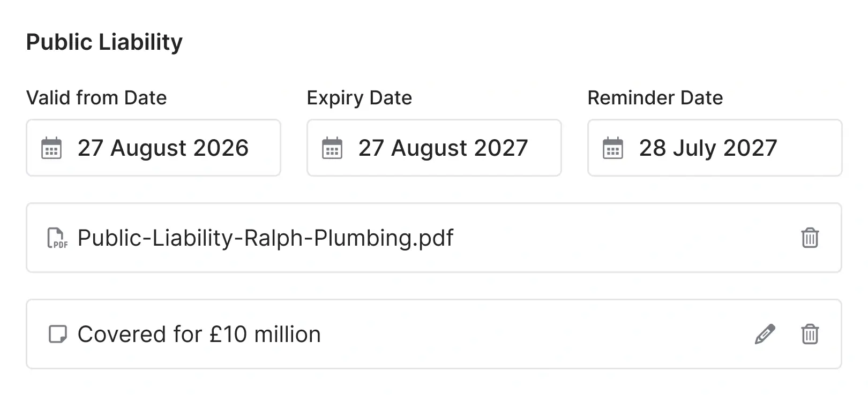Delete the Public-Liability-Ralph-Plumbing.pdf attachment
This screenshot has height=395, width=868.
tap(809, 238)
